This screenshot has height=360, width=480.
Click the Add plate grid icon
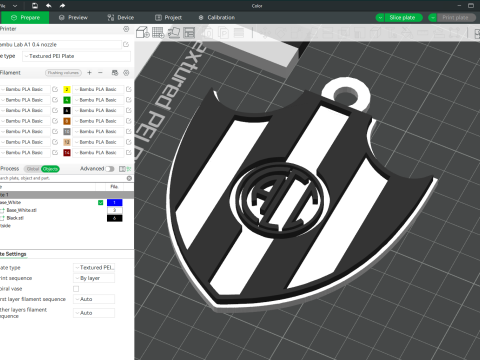158,32
